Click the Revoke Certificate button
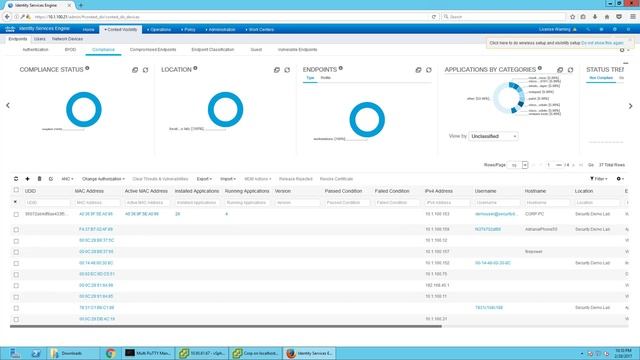 [x=336, y=179]
